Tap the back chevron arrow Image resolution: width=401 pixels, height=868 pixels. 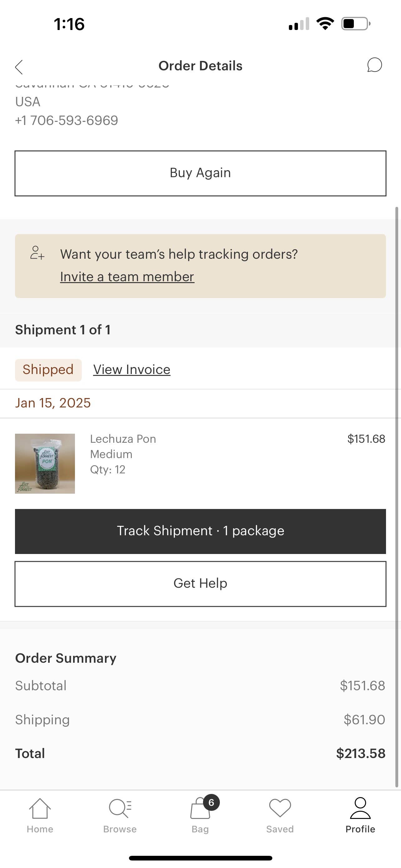(19, 67)
